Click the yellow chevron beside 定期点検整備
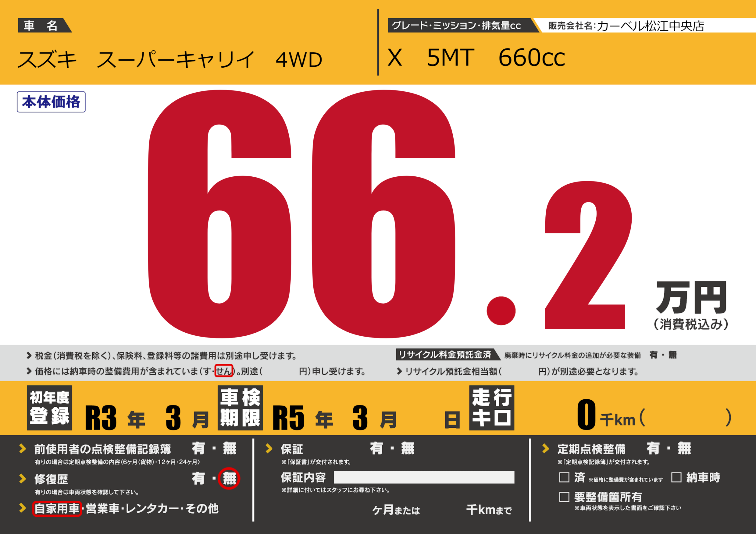Viewport: 756px width, 534px height. [x=545, y=448]
